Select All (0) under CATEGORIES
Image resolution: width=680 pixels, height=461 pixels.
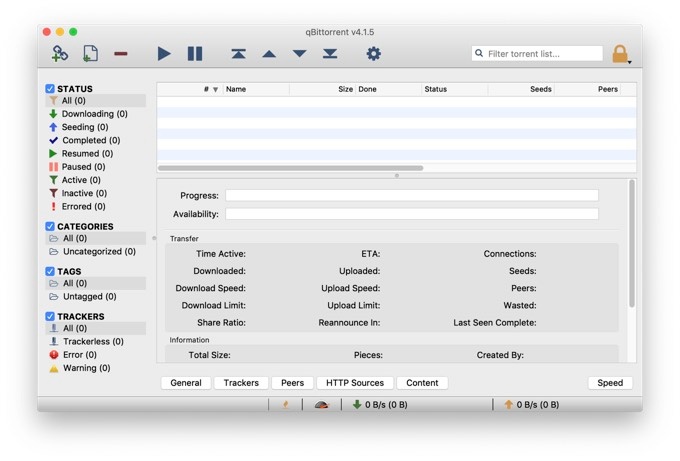click(95, 238)
